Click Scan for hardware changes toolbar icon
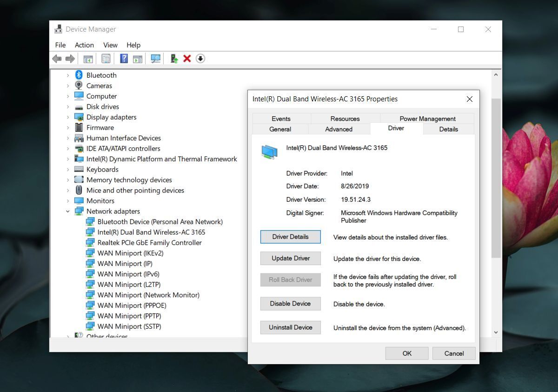Image resolution: width=558 pixels, height=392 pixels. [x=155, y=59]
